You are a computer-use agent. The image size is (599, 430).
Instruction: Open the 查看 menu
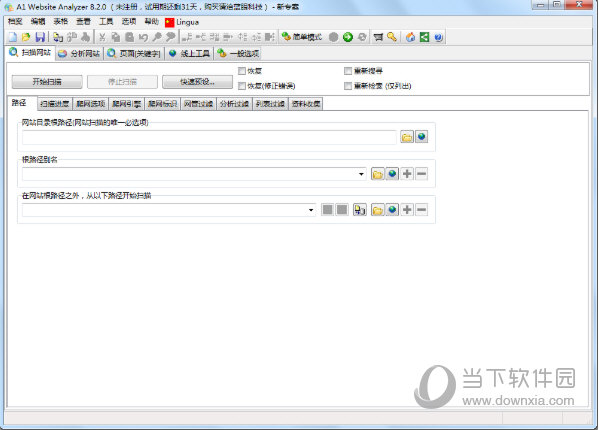point(83,22)
